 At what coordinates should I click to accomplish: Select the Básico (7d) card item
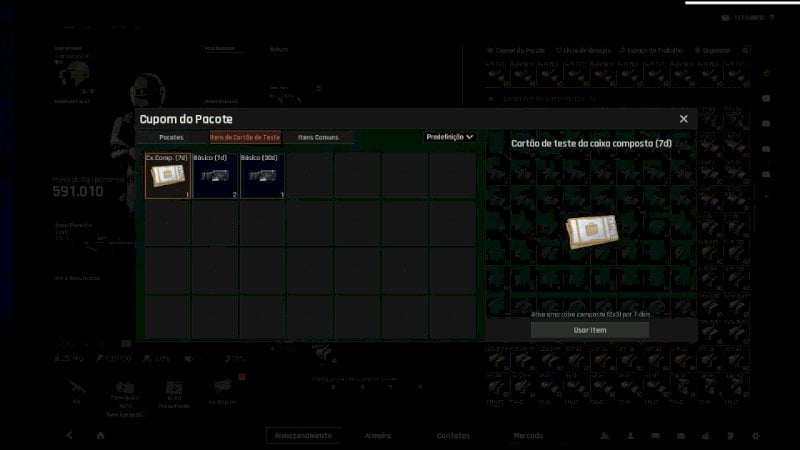pyautogui.click(x=215, y=176)
